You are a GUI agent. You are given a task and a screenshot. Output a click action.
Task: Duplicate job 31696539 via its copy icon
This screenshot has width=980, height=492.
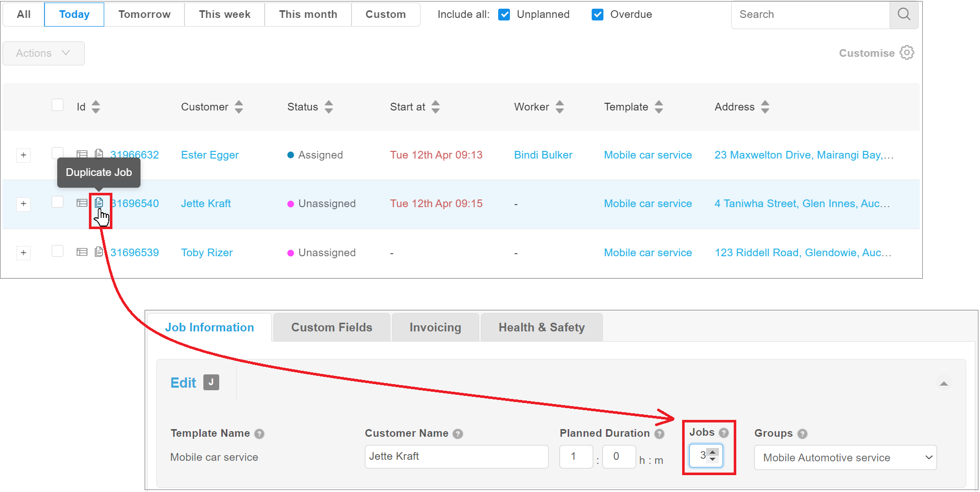[99, 252]
